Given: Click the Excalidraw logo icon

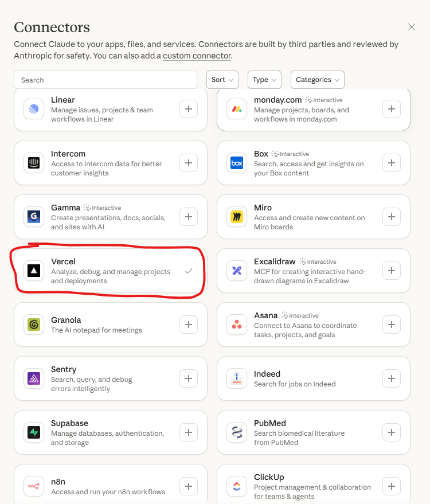Looking at the screenshot, I should click(237, 271).
